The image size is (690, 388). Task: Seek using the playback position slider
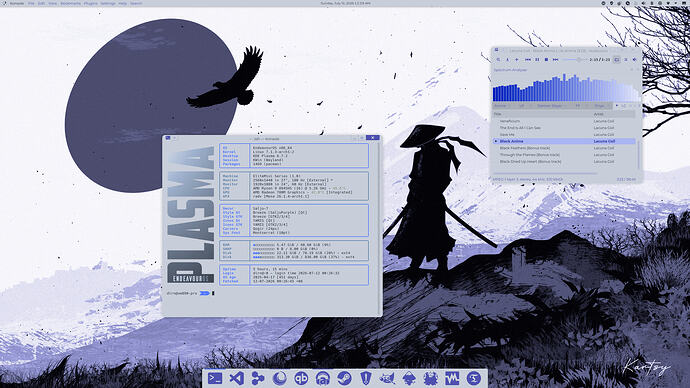click(573, 59)
